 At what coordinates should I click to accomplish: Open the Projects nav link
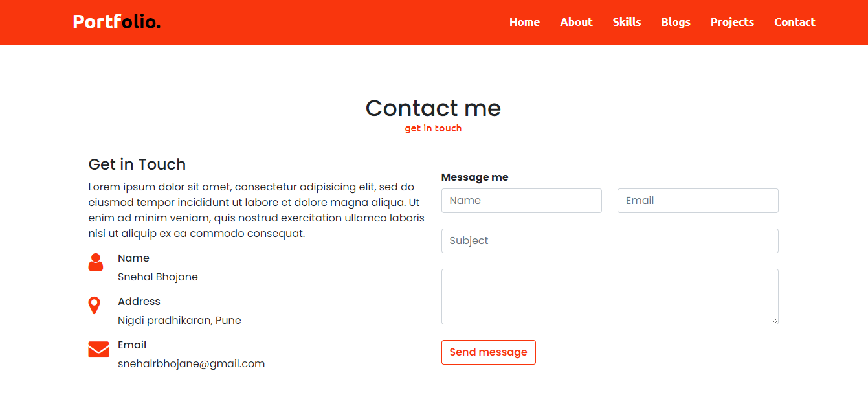click(732, 22)
